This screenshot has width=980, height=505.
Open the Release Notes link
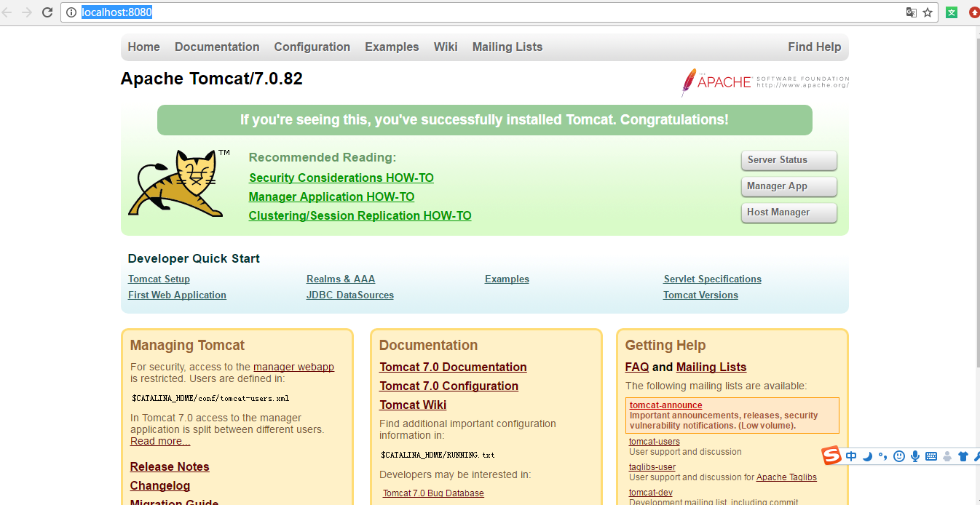pyautogui.click(x=170, y=466)
